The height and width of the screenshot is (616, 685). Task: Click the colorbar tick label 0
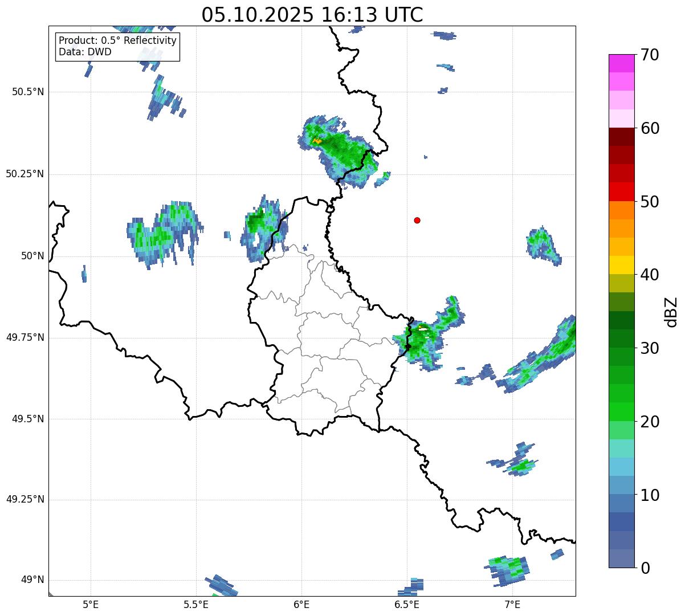tap(646, 568)
